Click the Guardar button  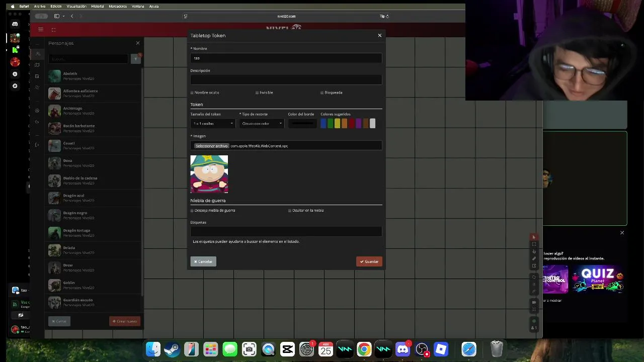pos(369,261)
